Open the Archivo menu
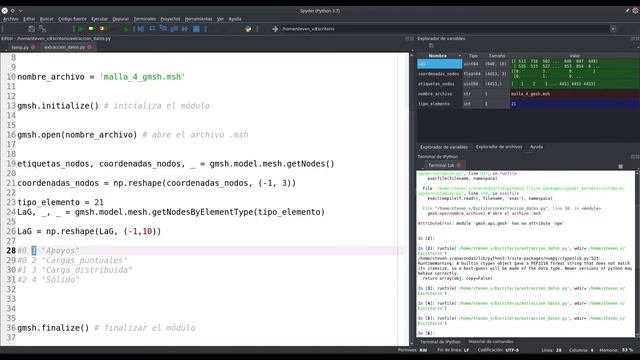 point(11,19)
